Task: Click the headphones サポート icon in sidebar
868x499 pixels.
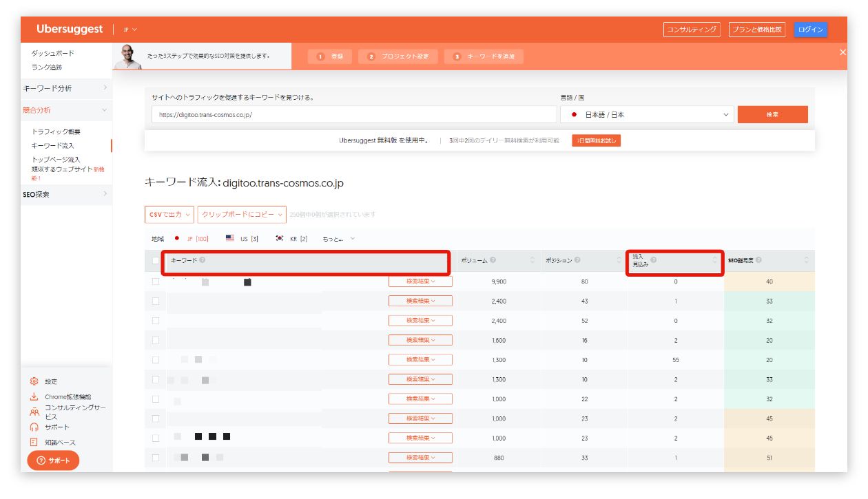Action: pos(34,427)
